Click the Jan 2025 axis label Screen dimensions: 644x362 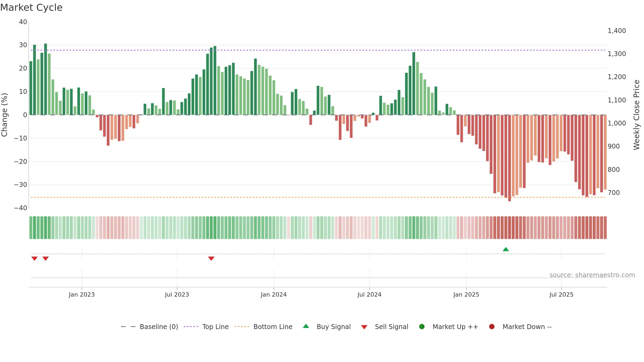click(x=466, y=294)
